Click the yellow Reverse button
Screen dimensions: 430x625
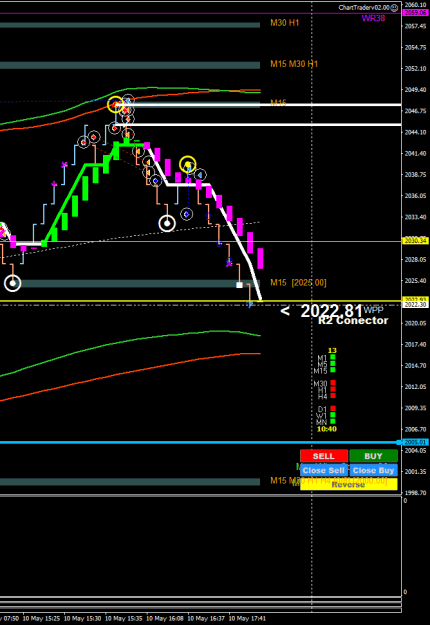pyautogui.click(x=349, y=484)
